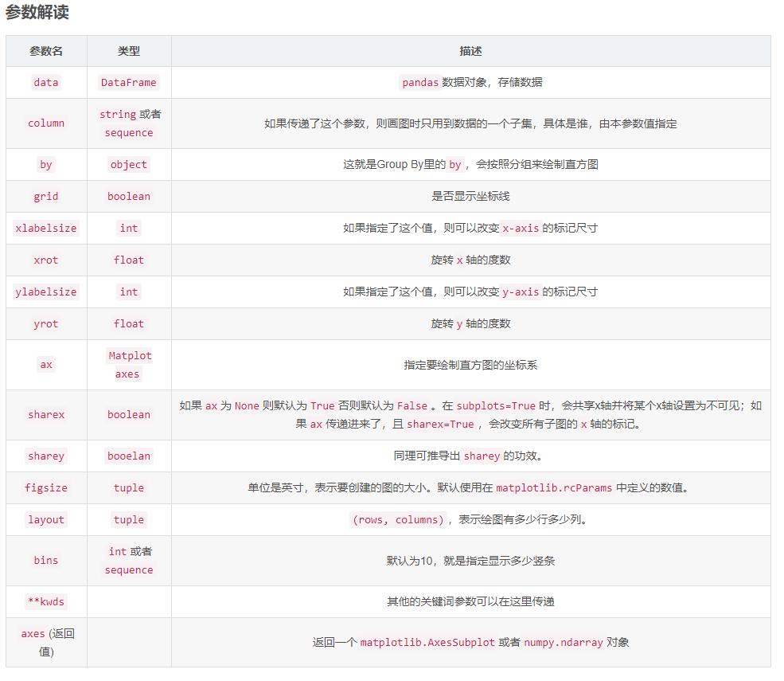Select the **kwds parameter name
The image size is (784, 681).
coord(45,601)
